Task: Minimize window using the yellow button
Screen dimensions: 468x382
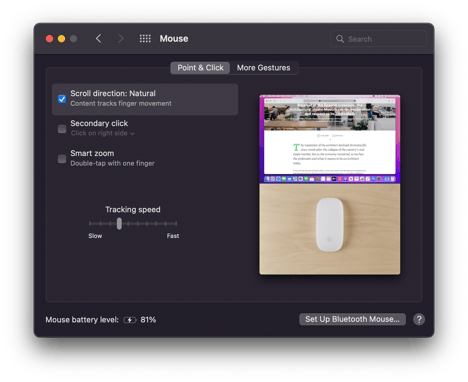Action: 61,39
